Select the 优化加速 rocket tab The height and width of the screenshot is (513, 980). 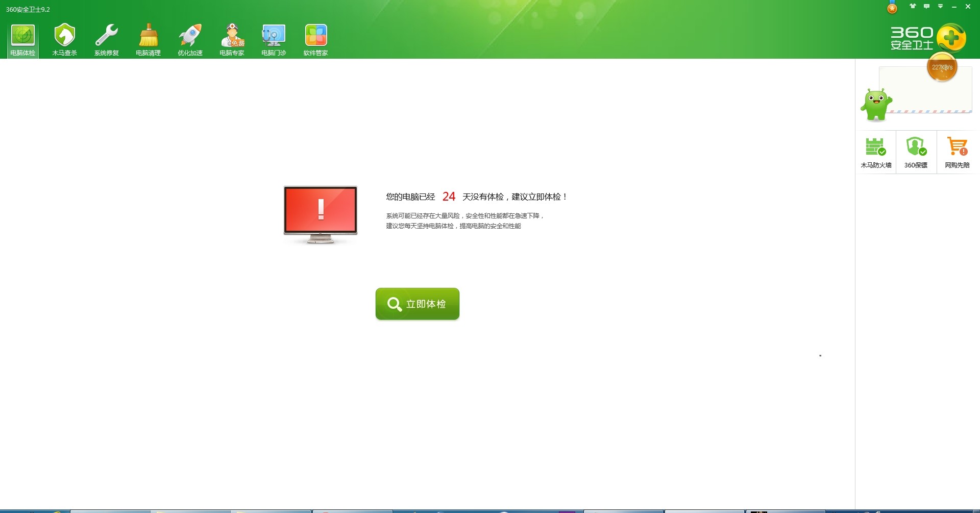click(190, 40)
